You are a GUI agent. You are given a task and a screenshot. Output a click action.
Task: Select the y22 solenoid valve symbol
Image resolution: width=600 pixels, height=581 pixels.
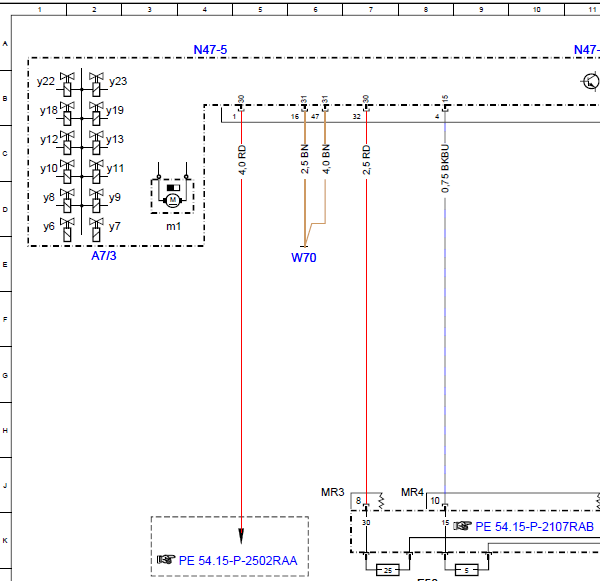(x=67, y=85)
